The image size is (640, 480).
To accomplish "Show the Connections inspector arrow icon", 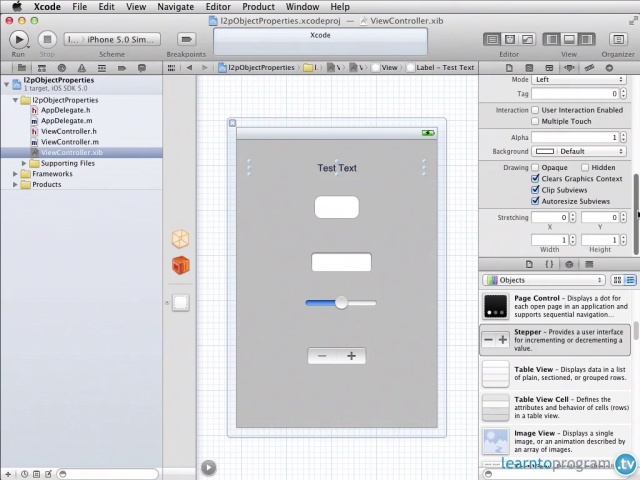I will (609, 68).
